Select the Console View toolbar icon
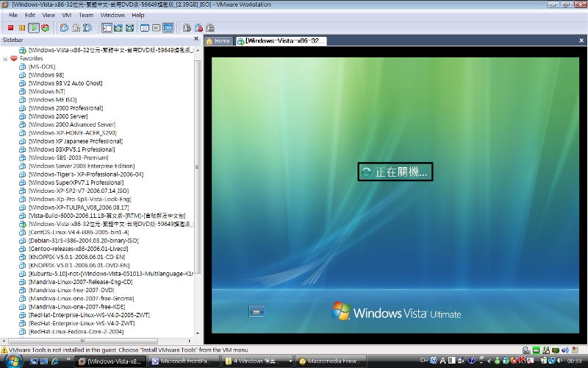The height and width of the screenshot is (368, 588). tap(168, 28)
